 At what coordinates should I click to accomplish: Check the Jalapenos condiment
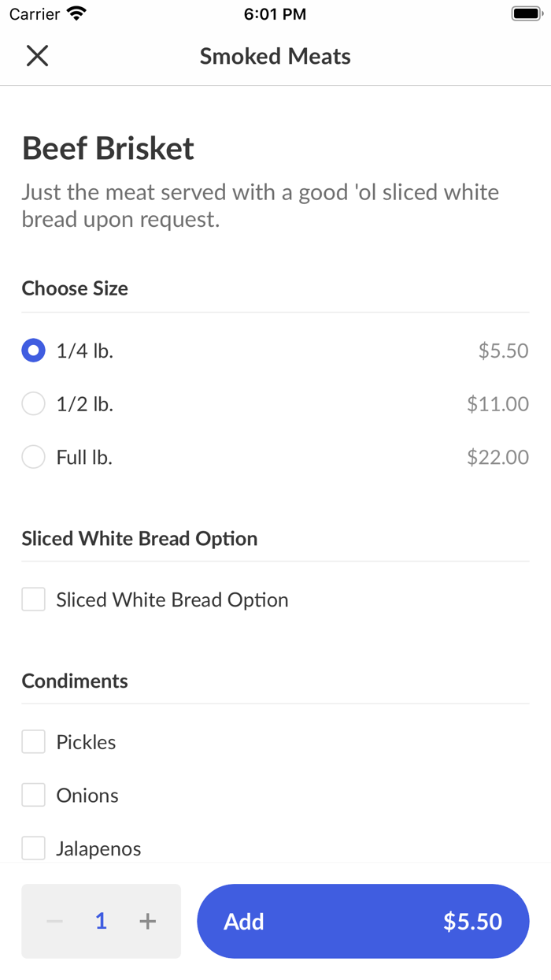coord(33,848)
